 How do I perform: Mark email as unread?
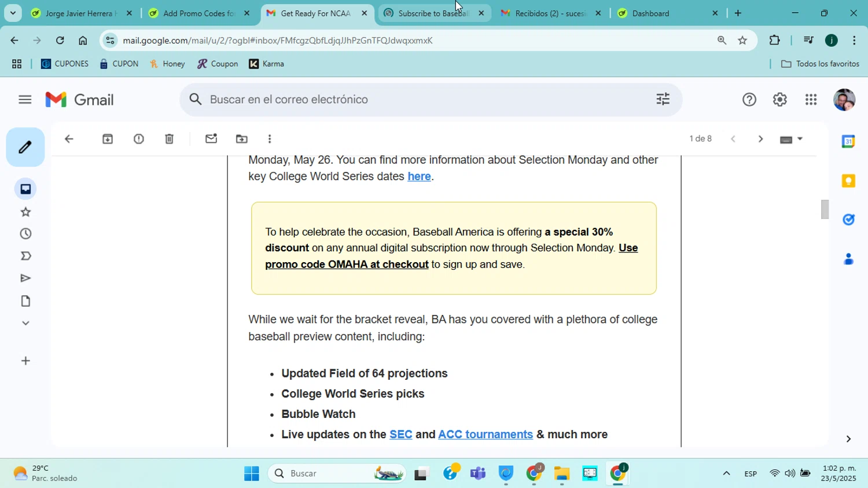[211, 139]
